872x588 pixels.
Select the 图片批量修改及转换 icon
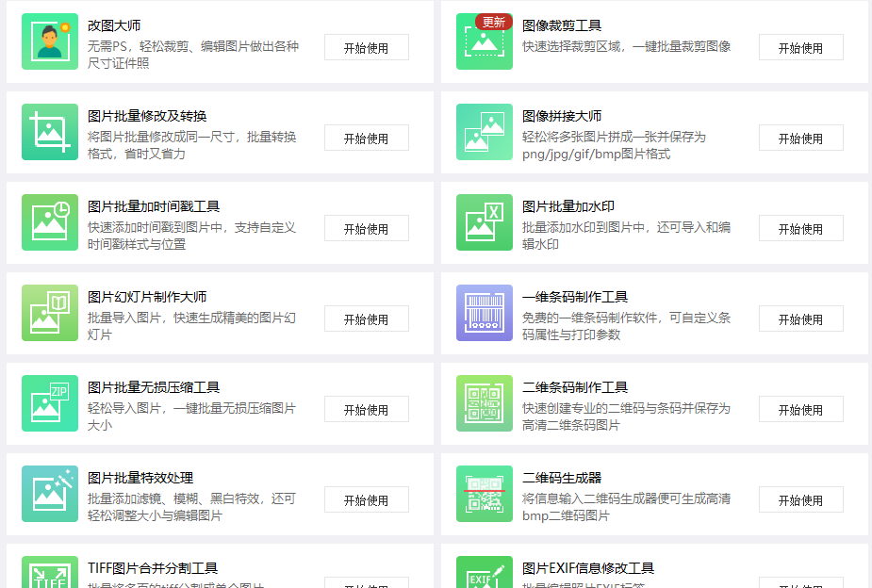pyautogui.click(x=50, y=132)
